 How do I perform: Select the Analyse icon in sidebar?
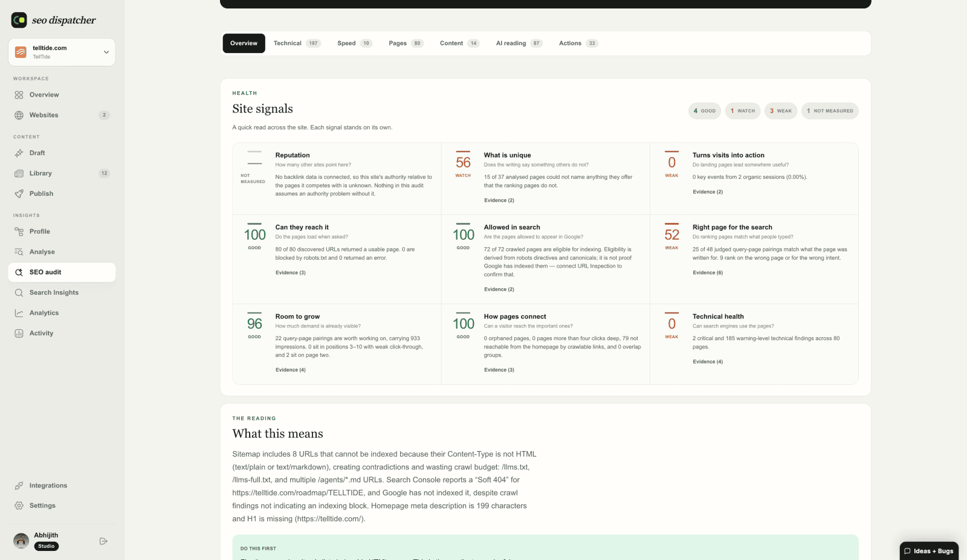point(19,252)
